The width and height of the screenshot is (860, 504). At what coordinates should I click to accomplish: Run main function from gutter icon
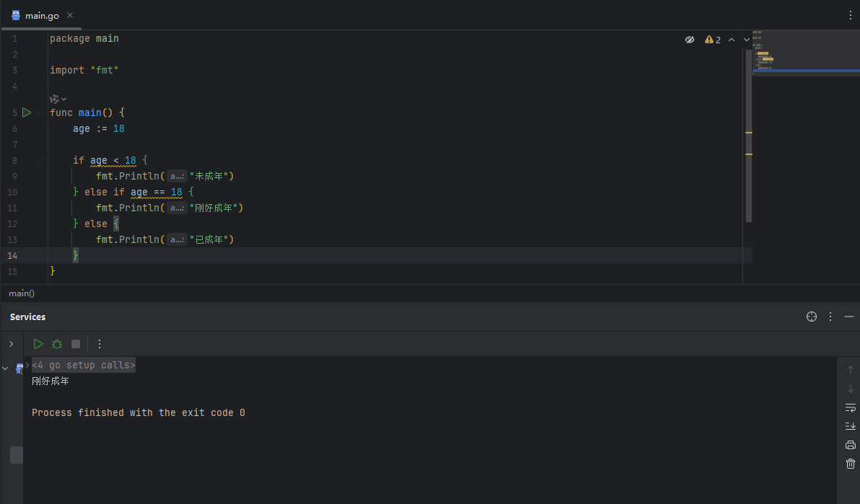click(26, 112)
